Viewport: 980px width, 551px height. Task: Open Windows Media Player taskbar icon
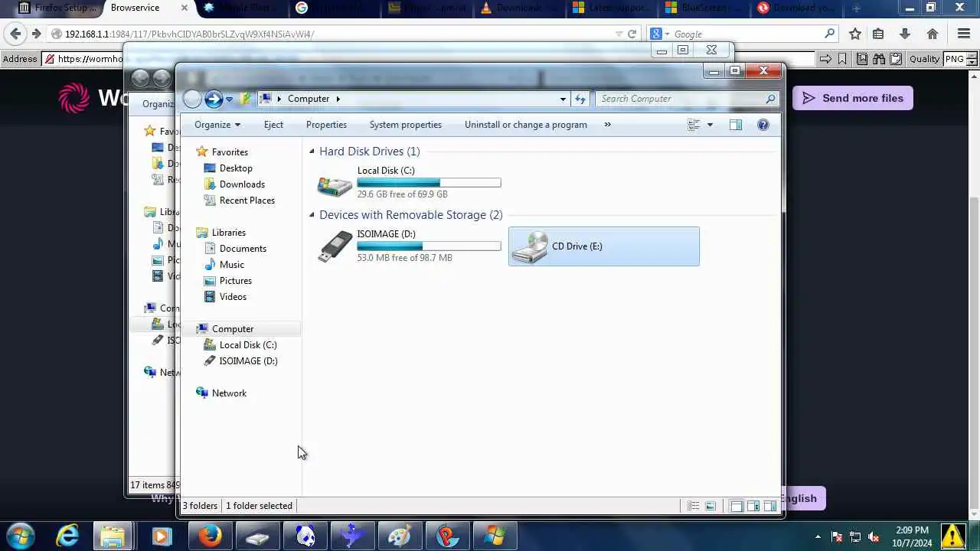click(161, 536)
